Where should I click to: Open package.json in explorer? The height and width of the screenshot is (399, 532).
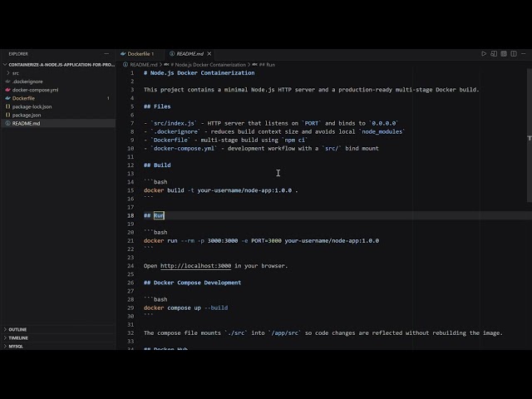57,115
